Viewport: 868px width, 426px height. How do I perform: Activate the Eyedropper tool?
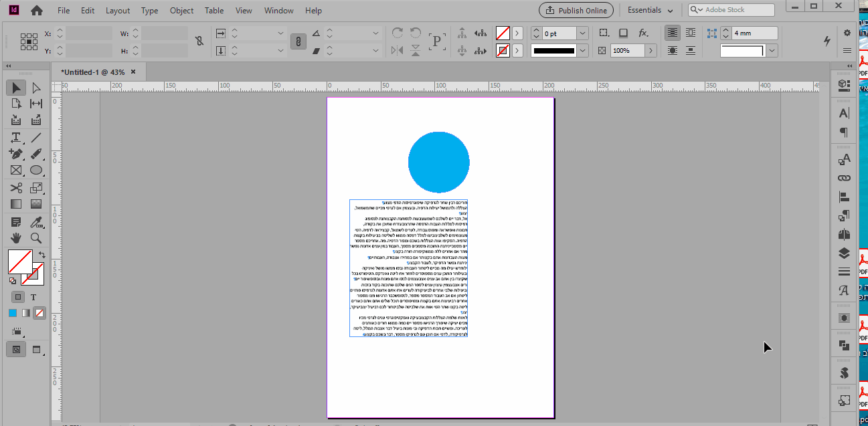pos(36,221)
